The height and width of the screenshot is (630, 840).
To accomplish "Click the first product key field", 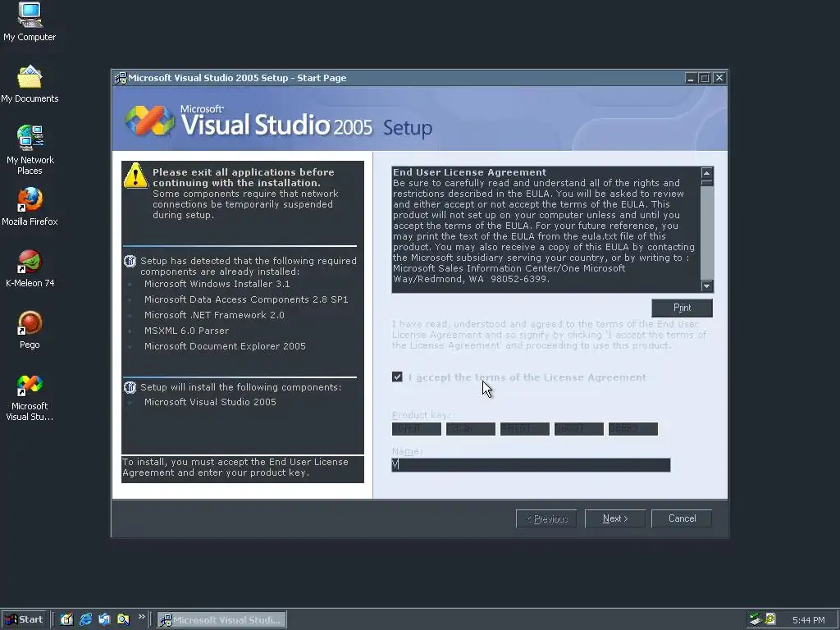I will tap(417, 429).
